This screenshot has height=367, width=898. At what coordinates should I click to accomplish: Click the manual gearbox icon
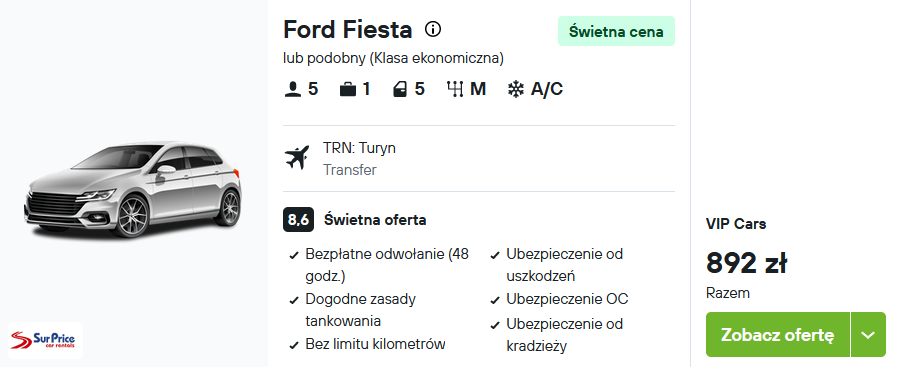click(x=455, y=89)
